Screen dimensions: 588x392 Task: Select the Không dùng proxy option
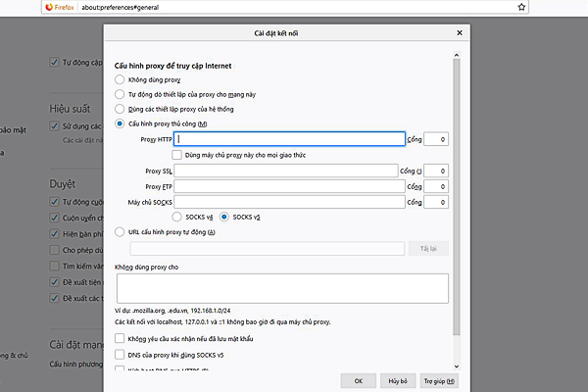pos(120,79)
